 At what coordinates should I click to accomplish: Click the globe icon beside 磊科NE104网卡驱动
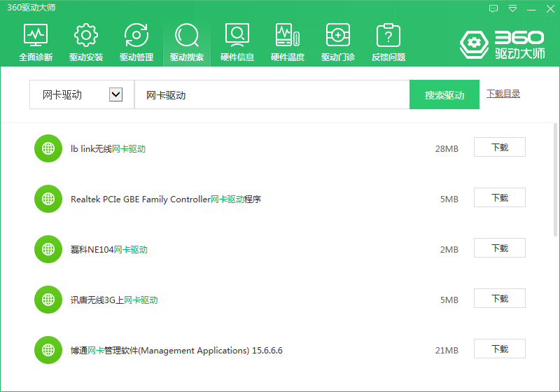pyautogui.click(x=48, y=249)
